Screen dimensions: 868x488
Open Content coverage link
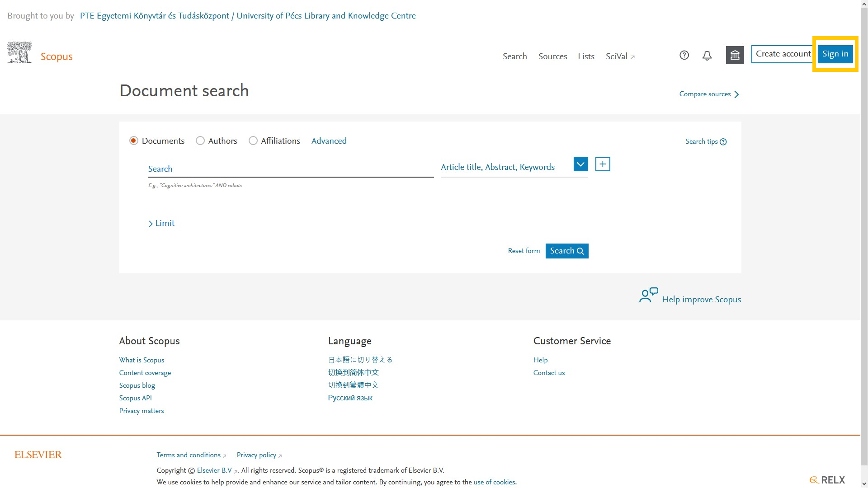coord(145,373)
